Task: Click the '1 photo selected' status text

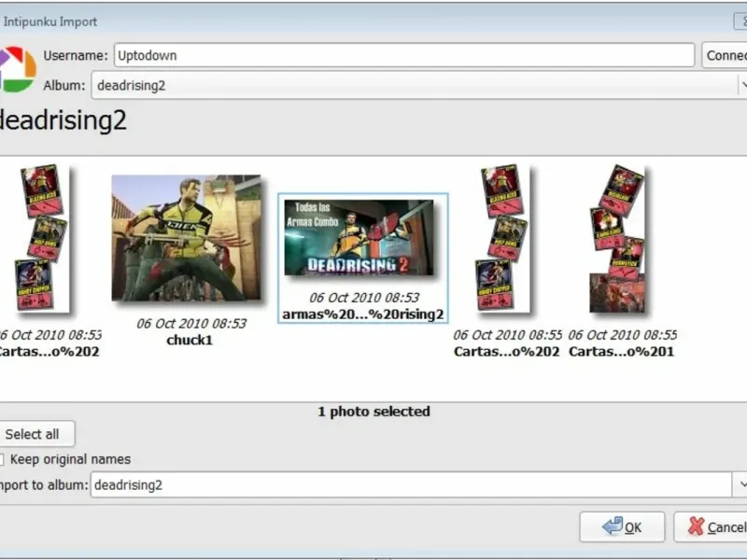Action: [374, 412]
